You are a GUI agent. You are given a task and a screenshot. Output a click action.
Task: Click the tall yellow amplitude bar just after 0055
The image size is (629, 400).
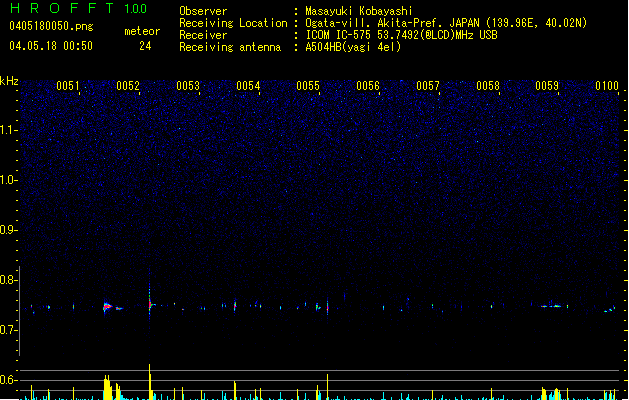point(327,386)
